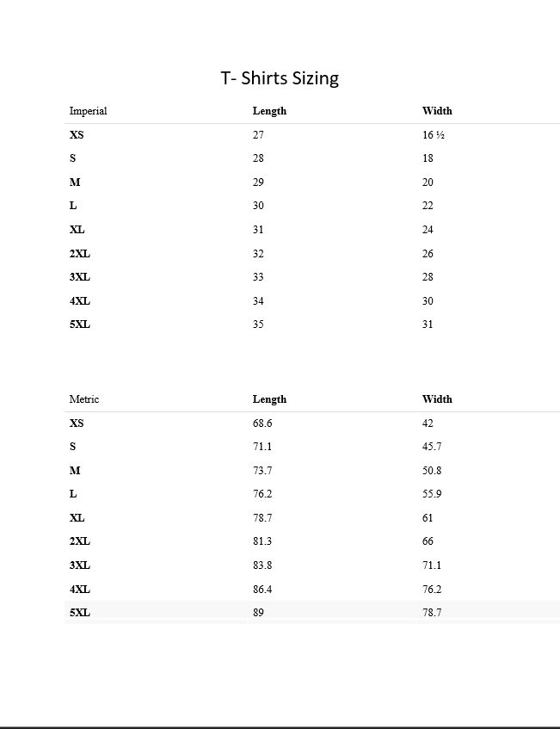The image size is (560, 729).
Task: Select the 16 ½ width value
Action: (x=433, y=135)
